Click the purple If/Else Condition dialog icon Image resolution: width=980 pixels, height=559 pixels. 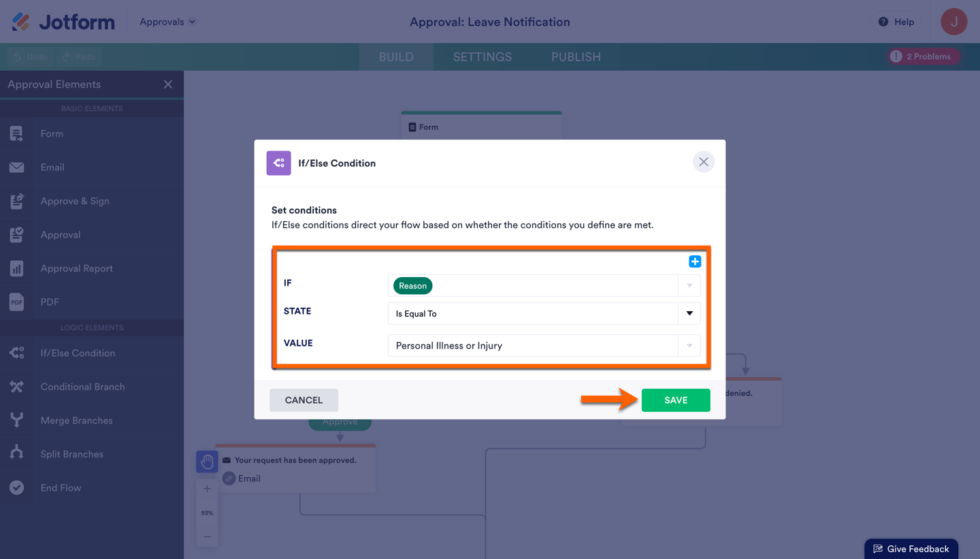click(x=278, y=163)
